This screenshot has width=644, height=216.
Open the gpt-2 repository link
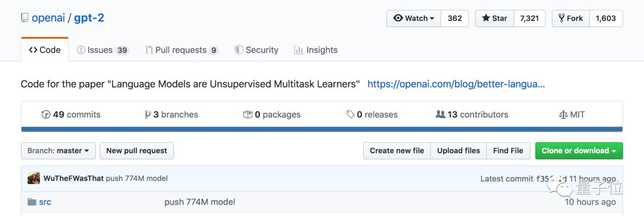89,18
